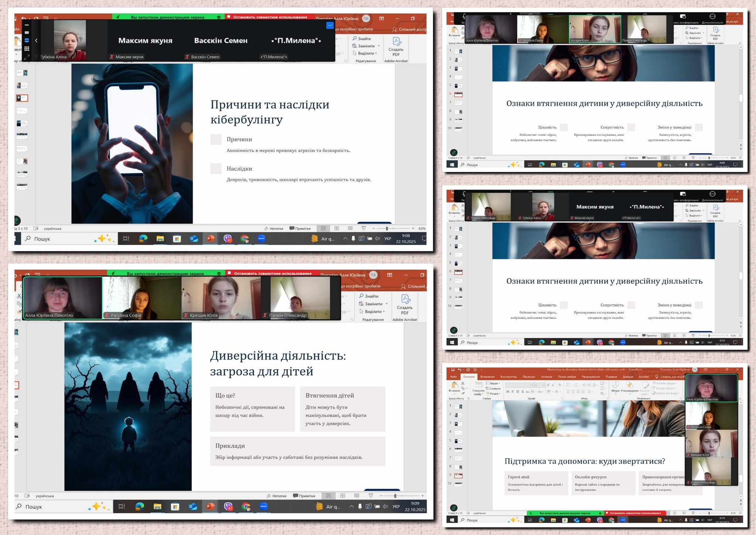Click the Фігури shapes icon in the ribbon

(615, 385)
